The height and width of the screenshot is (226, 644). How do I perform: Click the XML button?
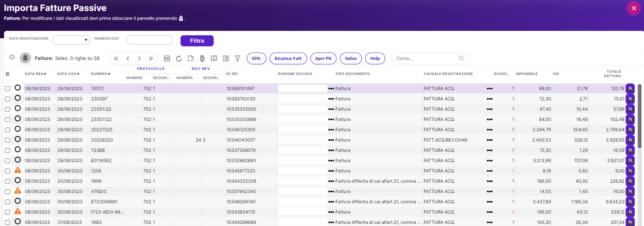(256, 58)
